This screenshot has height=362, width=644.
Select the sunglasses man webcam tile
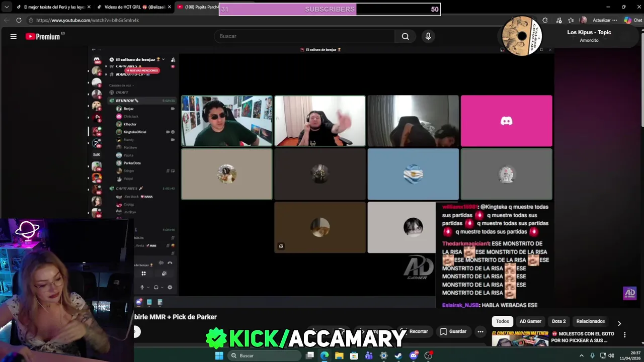(227, 121)
